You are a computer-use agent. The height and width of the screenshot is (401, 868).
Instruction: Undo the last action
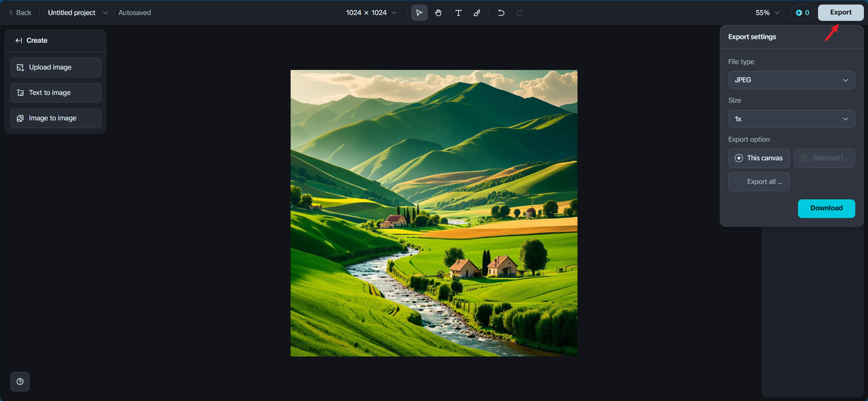pyautogui.click(x=501, y=13)
